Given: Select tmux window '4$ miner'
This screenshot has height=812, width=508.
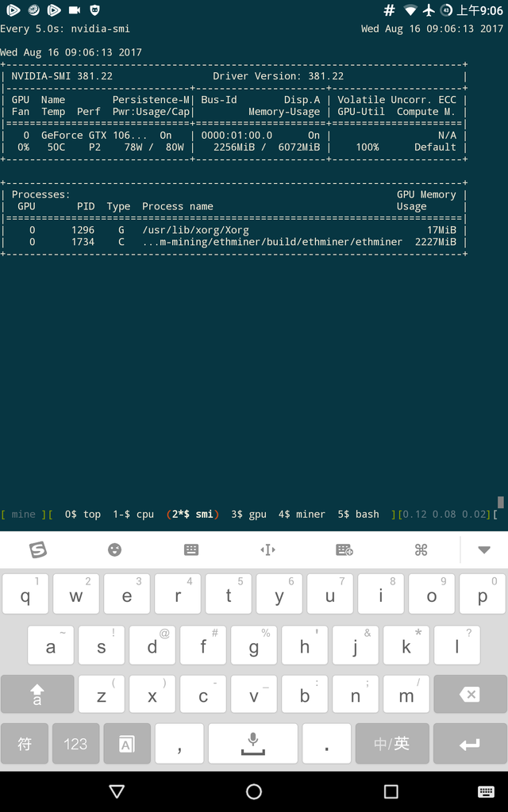Looking at the screenshot, I should point(302,514).
